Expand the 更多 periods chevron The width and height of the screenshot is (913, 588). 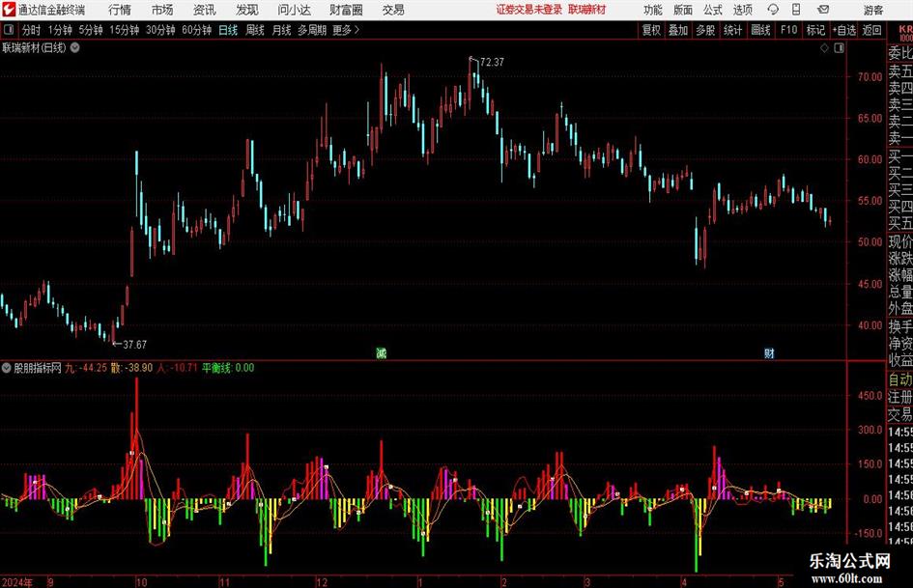(357, 30)
